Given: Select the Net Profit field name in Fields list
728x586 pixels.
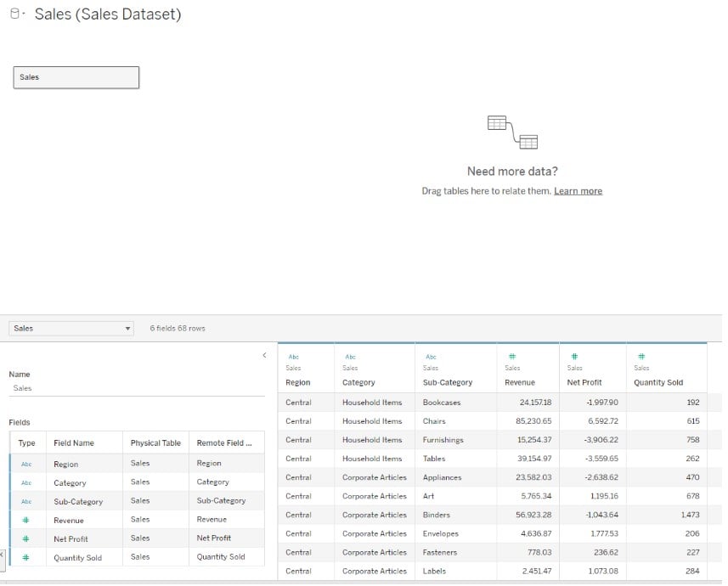Looking at the screenshot, I should [x=71, y=538].
